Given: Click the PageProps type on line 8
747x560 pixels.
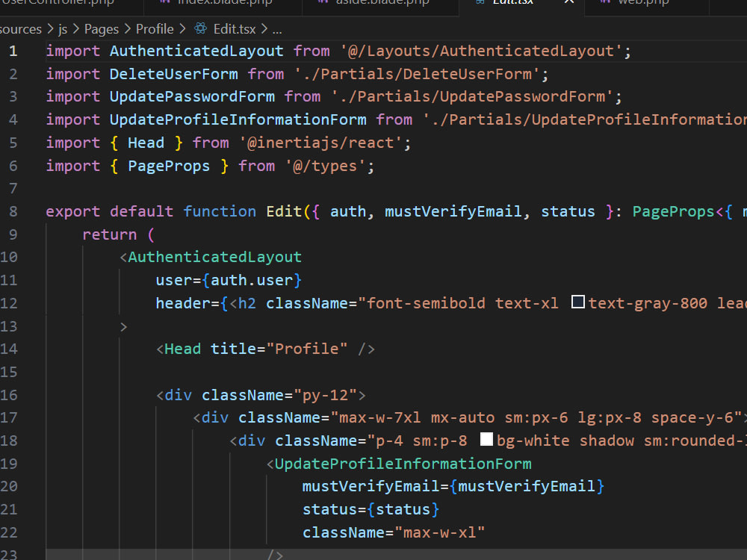Looking at the screenshot, I should (674, 211).
